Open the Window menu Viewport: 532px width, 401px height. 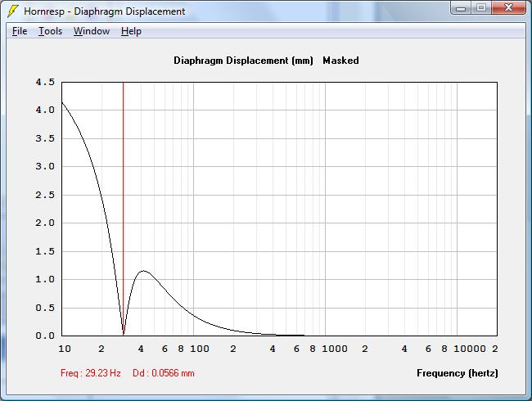[92, 31]
